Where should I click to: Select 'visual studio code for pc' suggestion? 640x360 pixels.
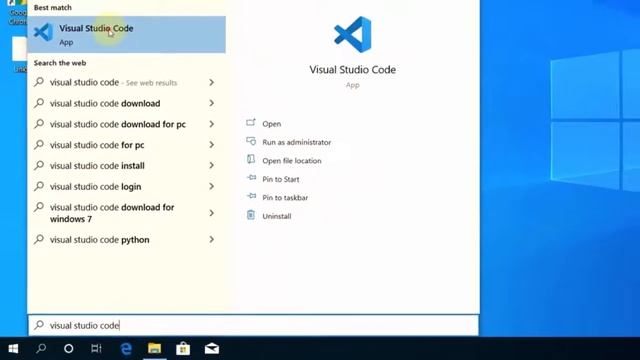click(x=126, y=145)
